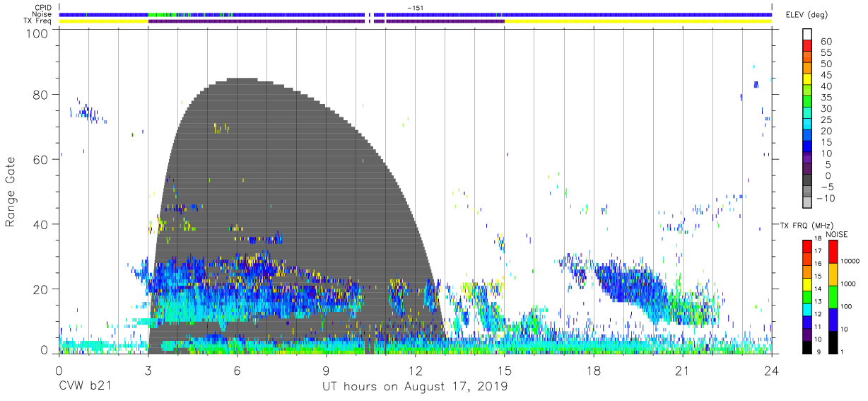Image resolution: width=868 pixels, height=401 pixels.
Task: Click the black bottom segment of the TX FRQ bar
Action: (x=807, y=347)
